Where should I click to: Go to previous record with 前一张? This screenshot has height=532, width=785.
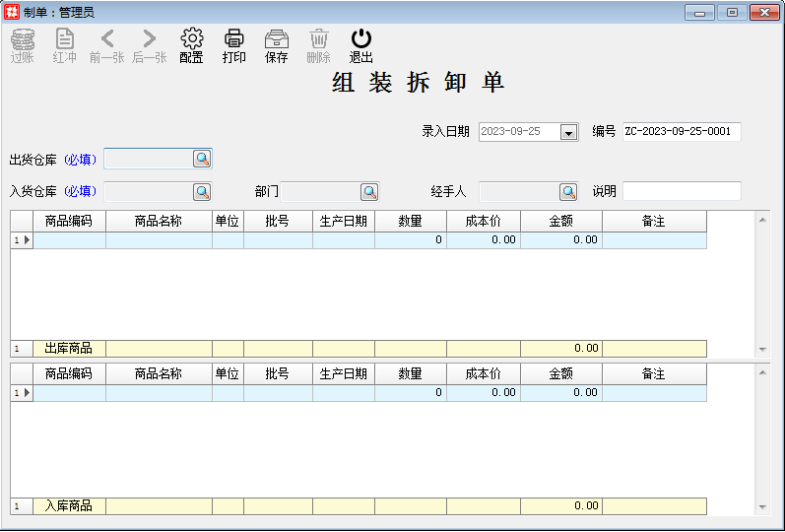107,39
